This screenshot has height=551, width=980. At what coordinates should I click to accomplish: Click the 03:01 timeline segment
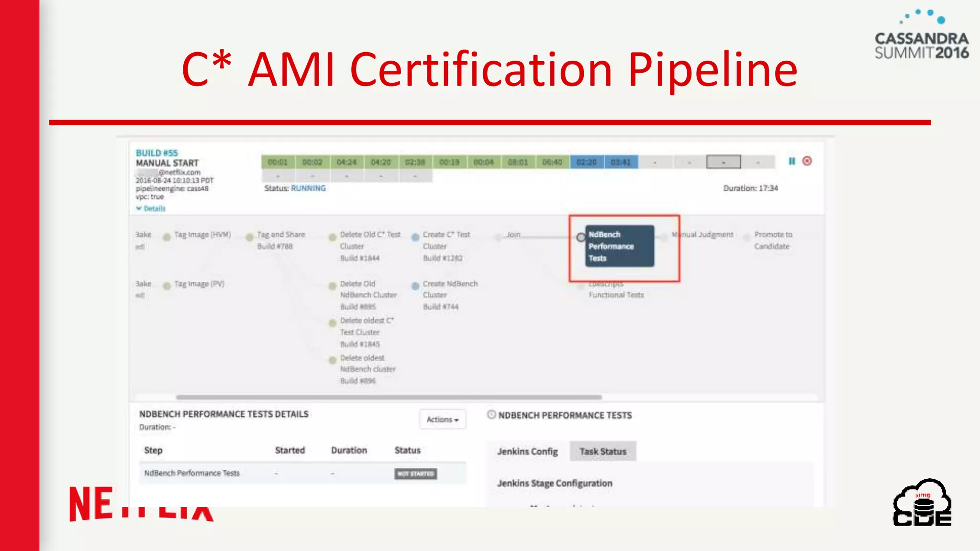tap(518, 162)
